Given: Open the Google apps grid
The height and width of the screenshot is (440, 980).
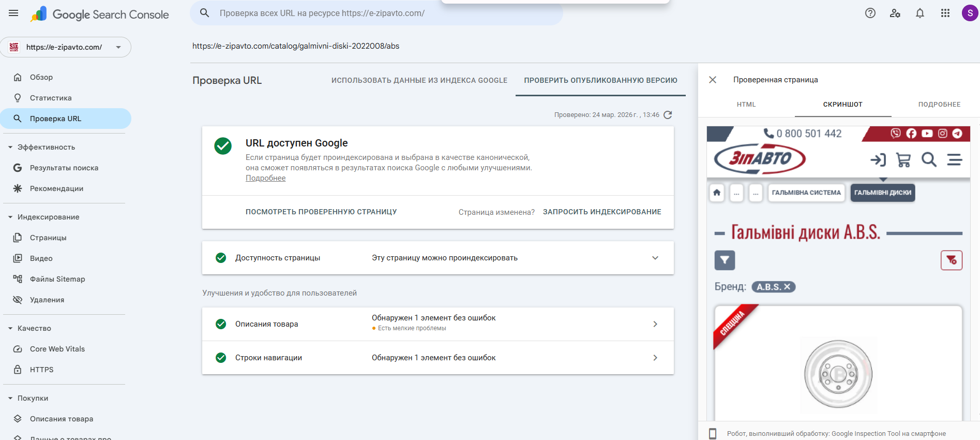Looking at the screenshot, I should coord(945,13).
